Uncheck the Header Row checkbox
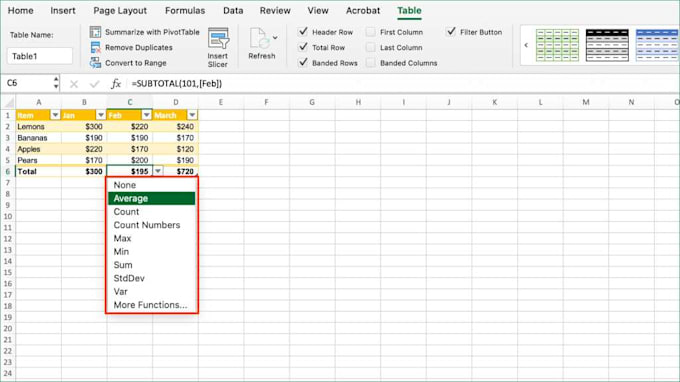Viewport: 680px width, 382px height. pos(303,32)
